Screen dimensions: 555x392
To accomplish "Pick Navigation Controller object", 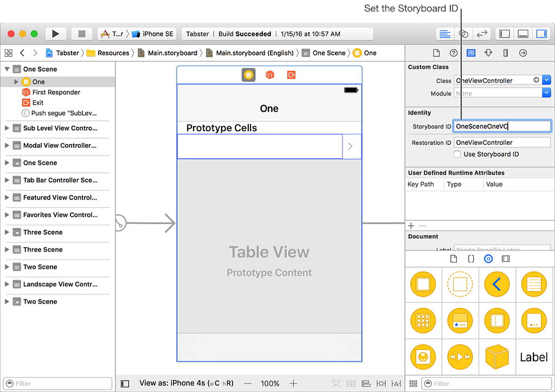I will point(497,284).
